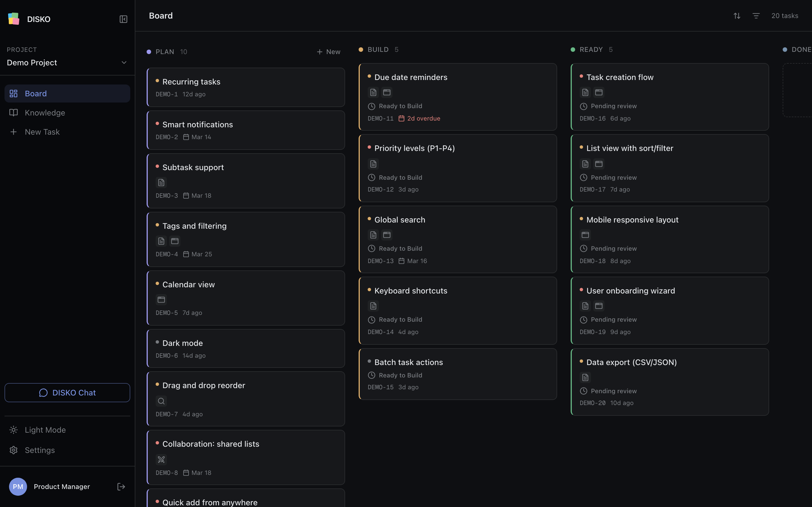The height and width of the screenshot is (507, 812).
Task: Click the sort icon in the top toolbar
Action: (x=737, y=15)
